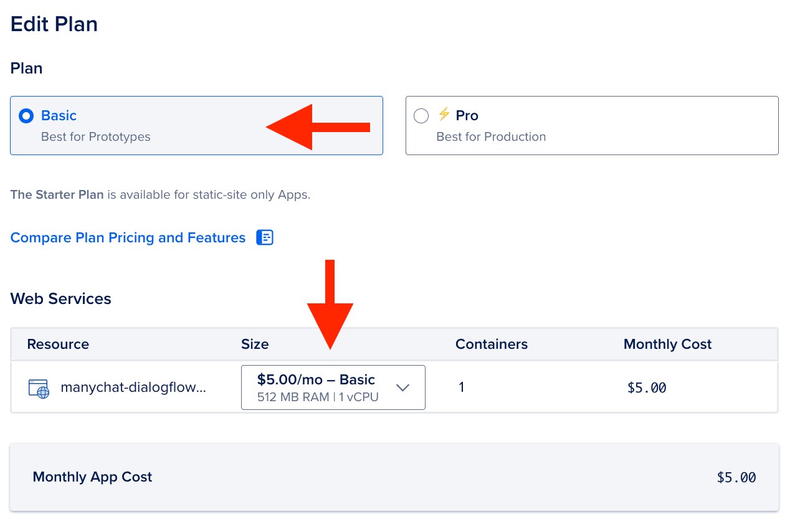
Task: Click the manychat-dialogflow resource name
Action: pos(133,387)
